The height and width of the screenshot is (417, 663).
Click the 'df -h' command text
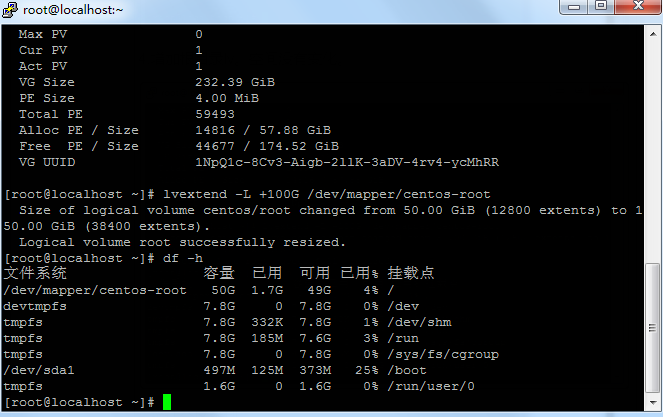click(183, 258)
